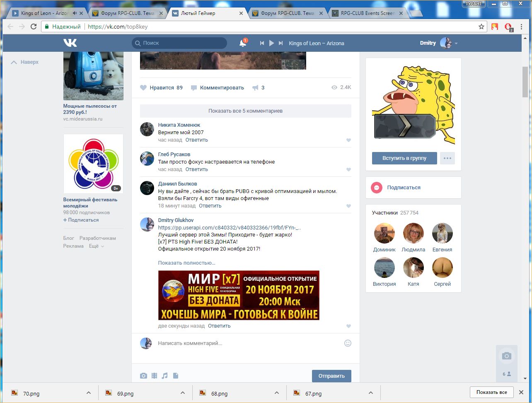
Task: Play the Kings of Leon track
Action: 271,43
